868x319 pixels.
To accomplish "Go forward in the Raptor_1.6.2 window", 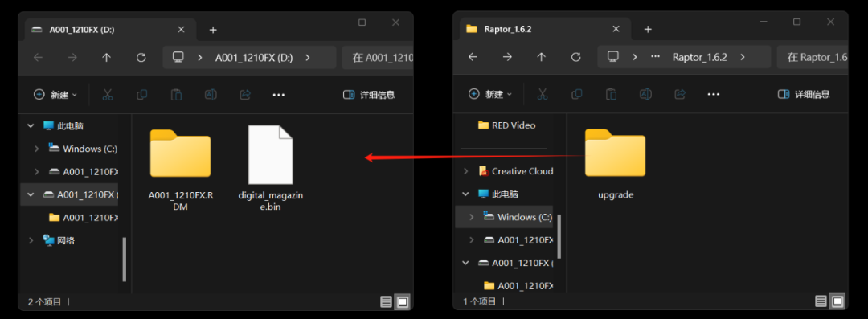I will point(507,57).
